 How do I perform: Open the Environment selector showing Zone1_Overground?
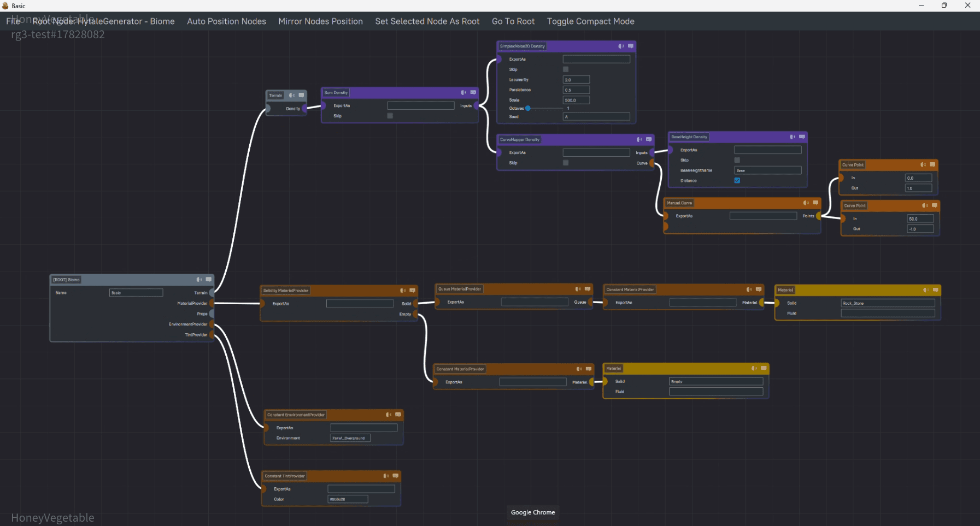pos(350,438)
